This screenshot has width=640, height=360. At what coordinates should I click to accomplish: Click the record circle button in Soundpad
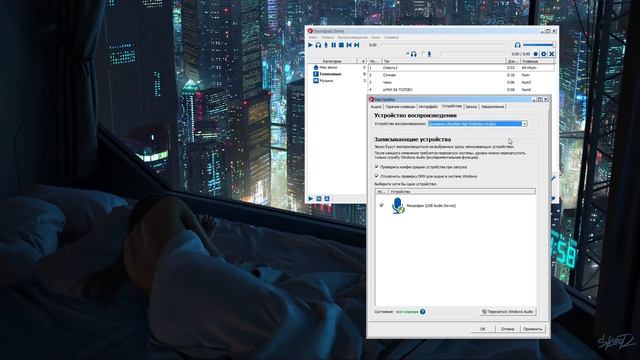(536, 54)
